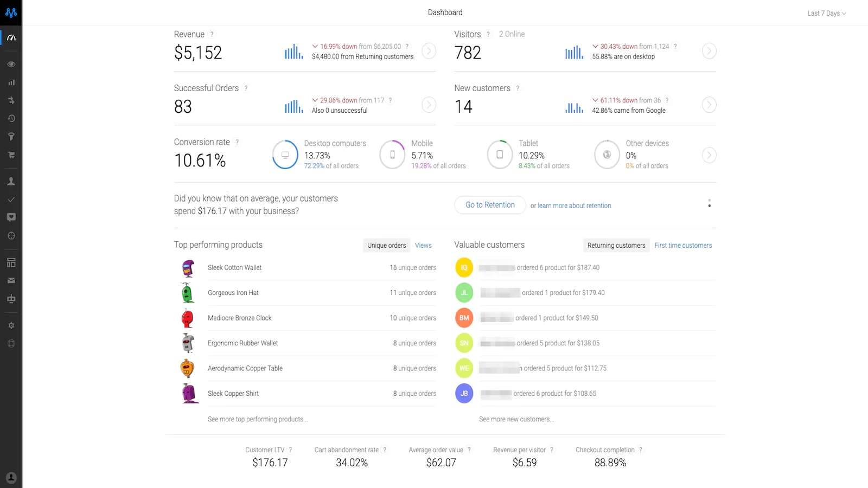Screen dimensions: 868x488
Task: Open the checkmark sidebar icon
Action: (11, 200)
